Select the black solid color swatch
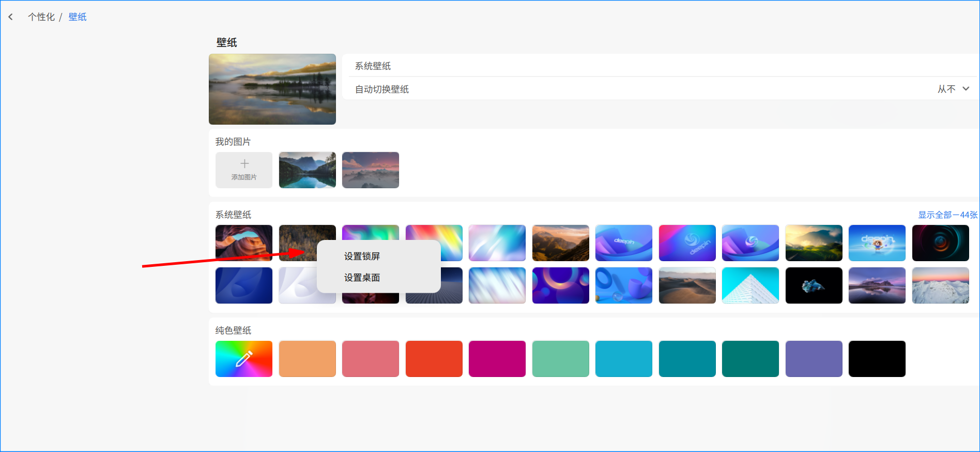The width and height of the screenshot is (980, 452). tap(877, 358)
